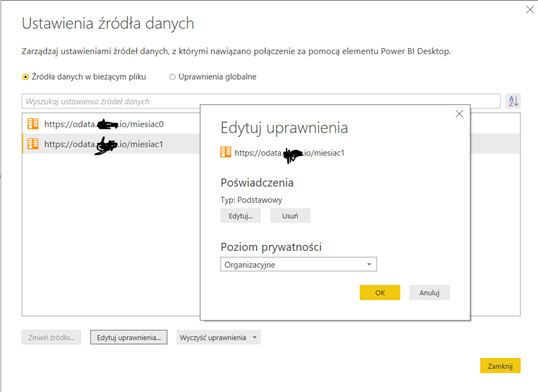Select Źródła danych w bieżącym pliku
The image size is (538, 392).
(x=84, y=77)
